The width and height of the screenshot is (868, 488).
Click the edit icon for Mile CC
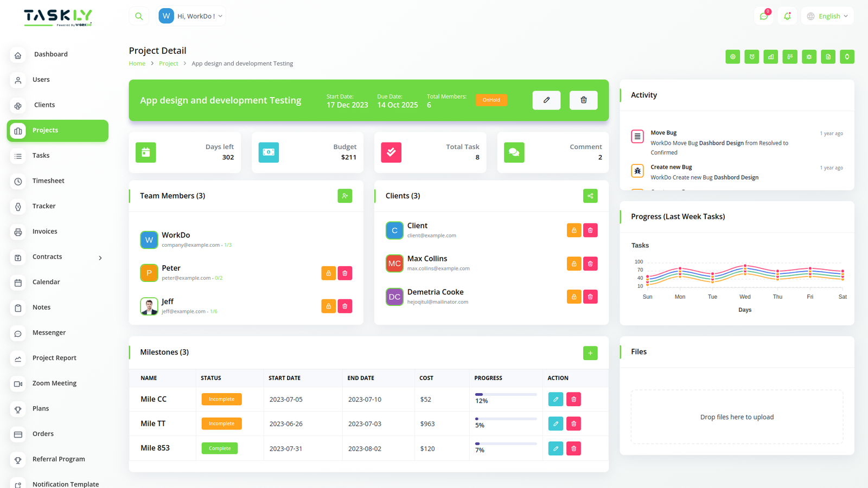tap(556, 400)
